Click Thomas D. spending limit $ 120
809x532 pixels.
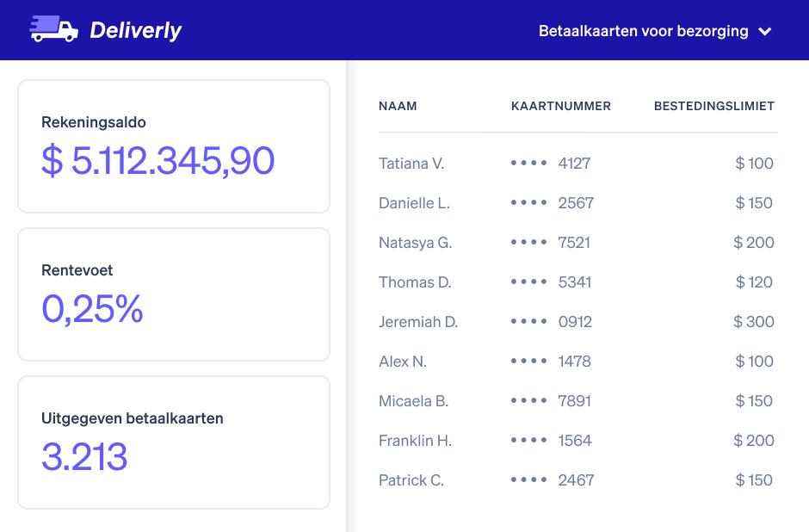pyautogui.click(x=754, y=282)
